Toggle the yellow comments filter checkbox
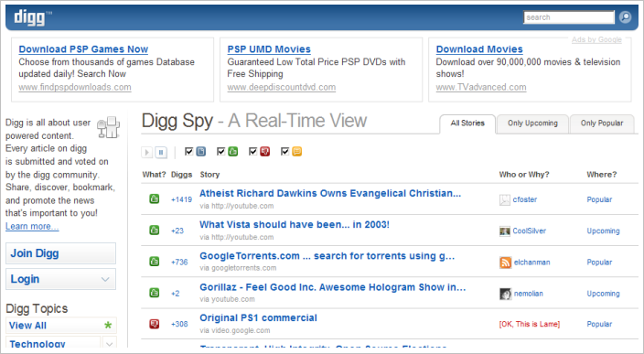644x354 pixels. [285, 152]
